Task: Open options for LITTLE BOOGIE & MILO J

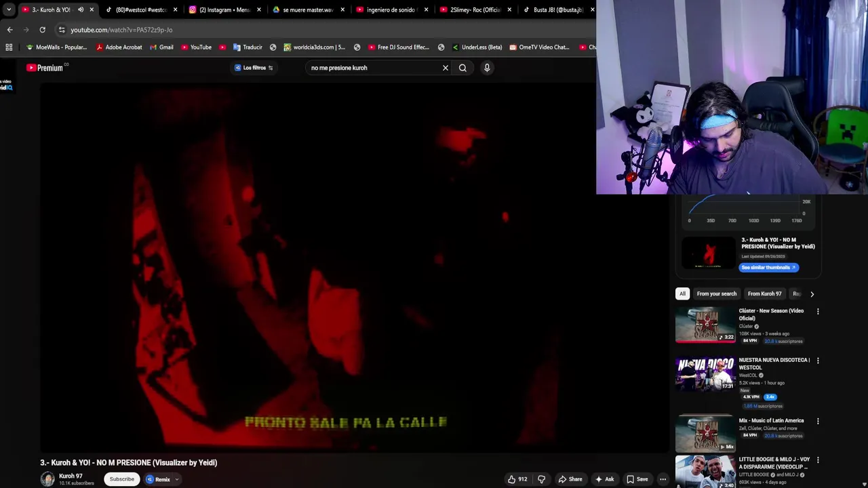Action: pyautogui.click(x=818, y=460)
